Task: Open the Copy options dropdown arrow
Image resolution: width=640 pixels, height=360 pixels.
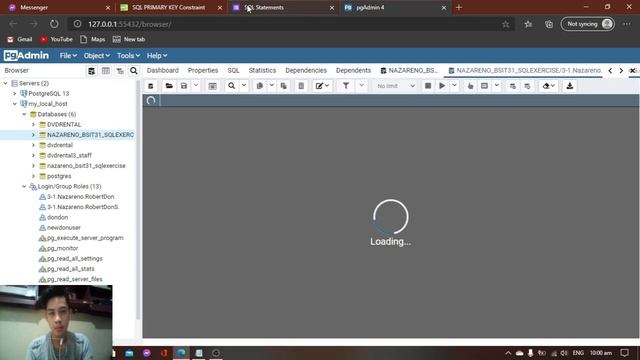Action: (271, 86)
